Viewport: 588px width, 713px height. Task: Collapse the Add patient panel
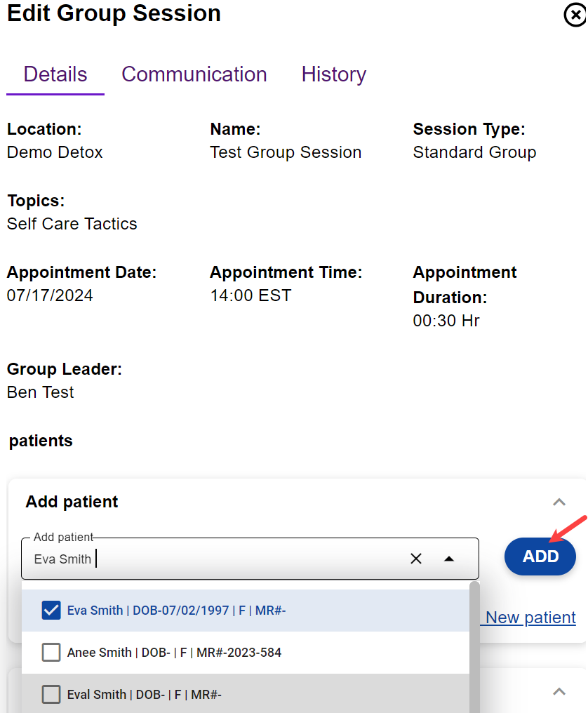(x=559, y=502)
